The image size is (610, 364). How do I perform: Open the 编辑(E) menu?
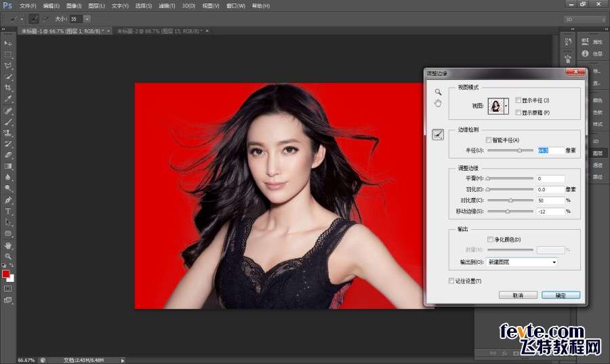click(x=51, y=6)
